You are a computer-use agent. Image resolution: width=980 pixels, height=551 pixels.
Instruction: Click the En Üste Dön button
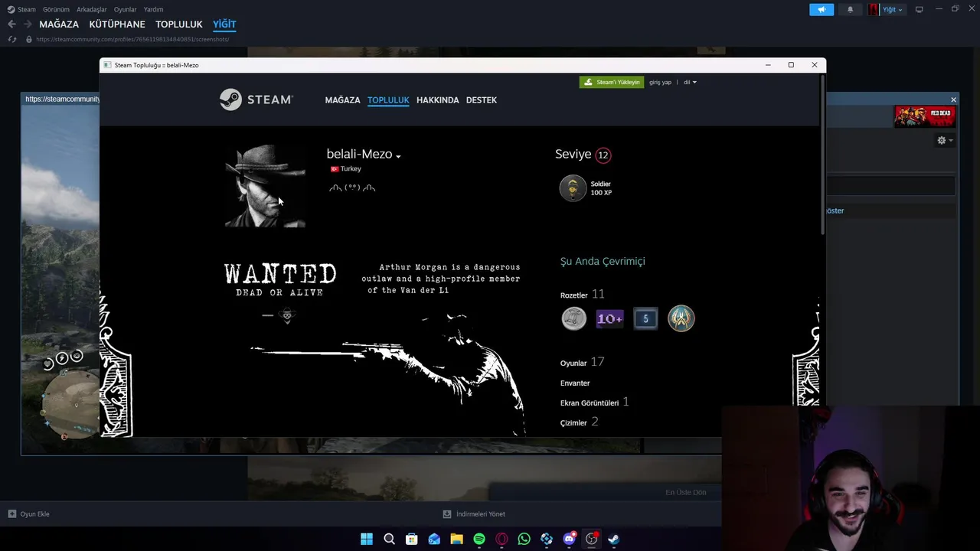686,492
